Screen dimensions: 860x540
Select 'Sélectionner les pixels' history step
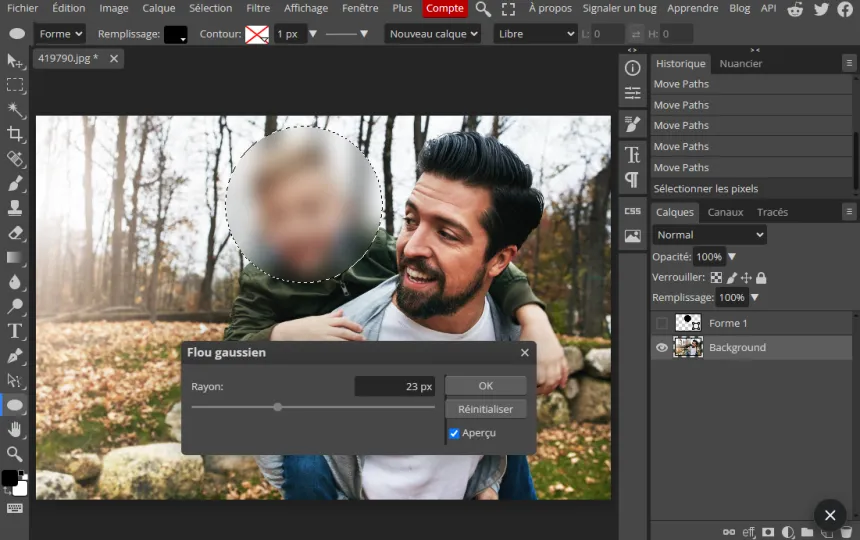click(751, 189)
